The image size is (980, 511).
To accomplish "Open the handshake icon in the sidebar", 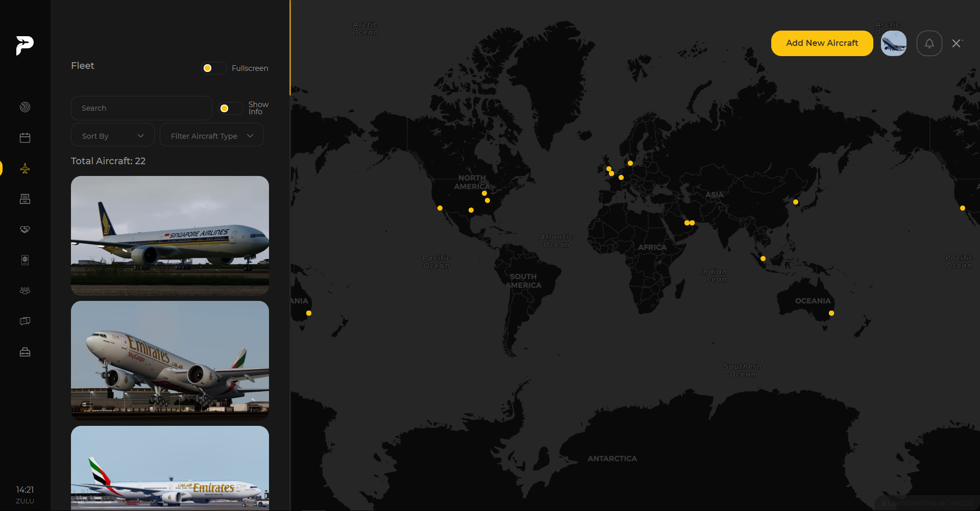I will point(25,229).
